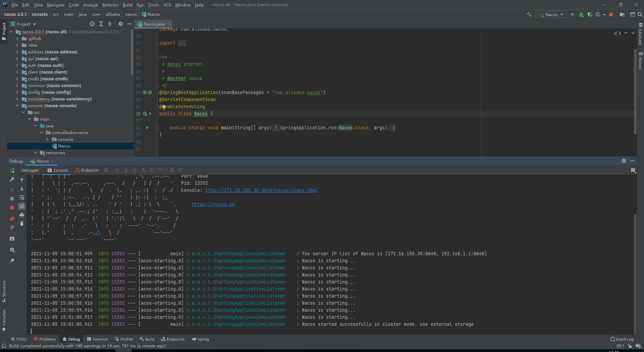Image resolution: width=644 pixels, height=352 pixels.
Task: Clear console with trash icon
Action: coord(22,224)
